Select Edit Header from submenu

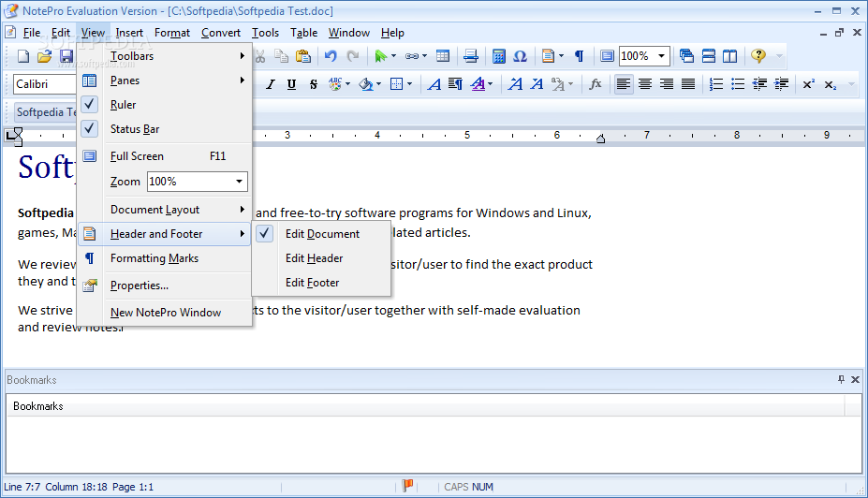(321, 258)
